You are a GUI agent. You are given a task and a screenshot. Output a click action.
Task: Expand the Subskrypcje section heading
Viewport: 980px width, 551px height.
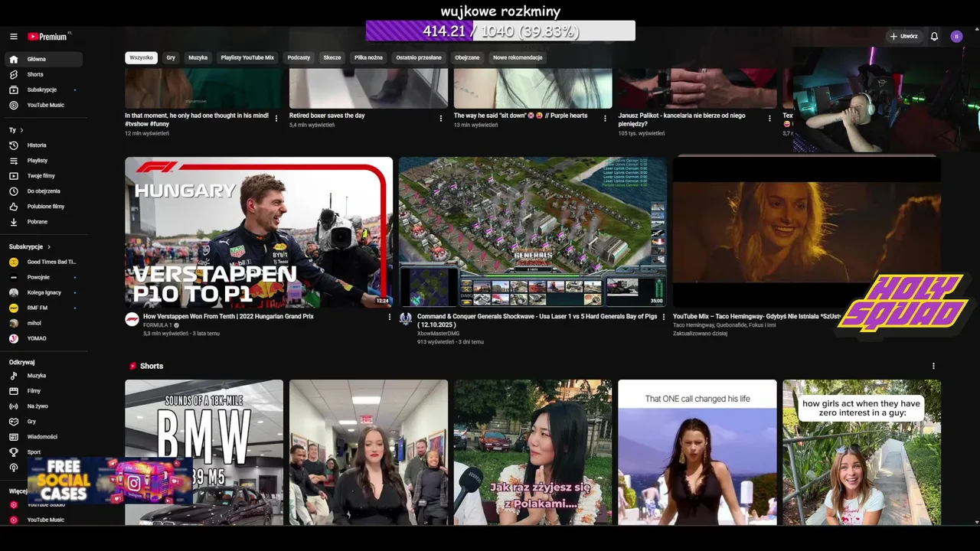tap(30, 246)
